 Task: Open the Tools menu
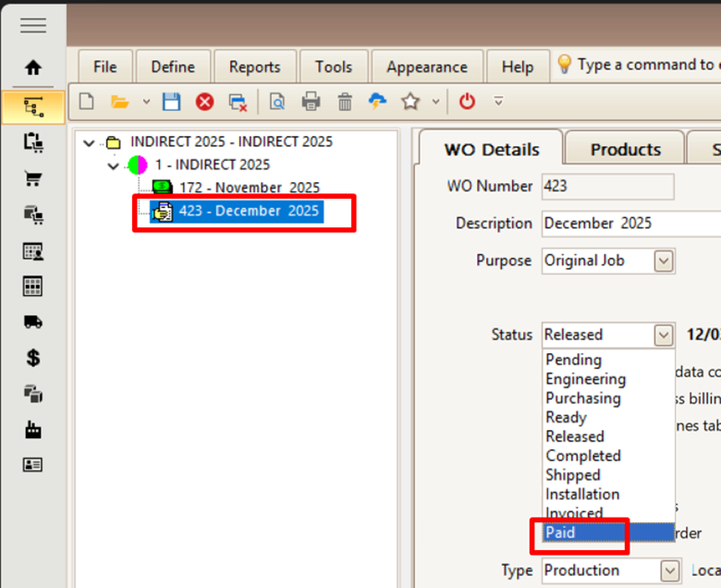pos(333,67)
